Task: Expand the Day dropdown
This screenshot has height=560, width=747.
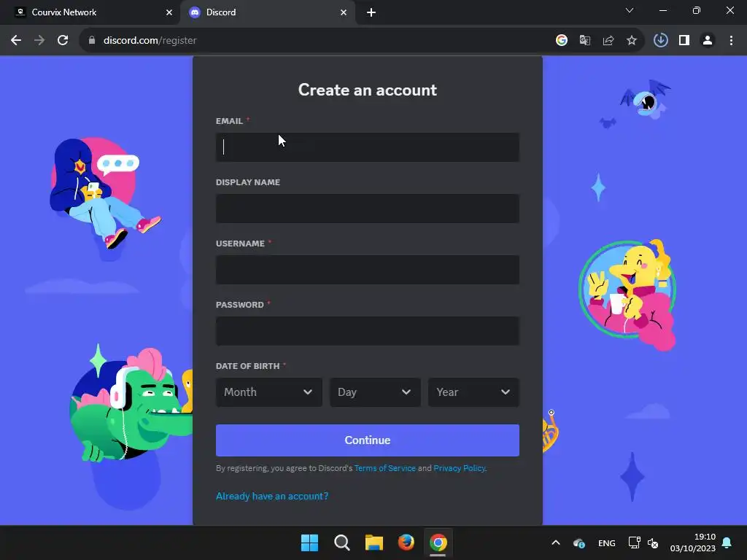Action: (x=376, y=392)
